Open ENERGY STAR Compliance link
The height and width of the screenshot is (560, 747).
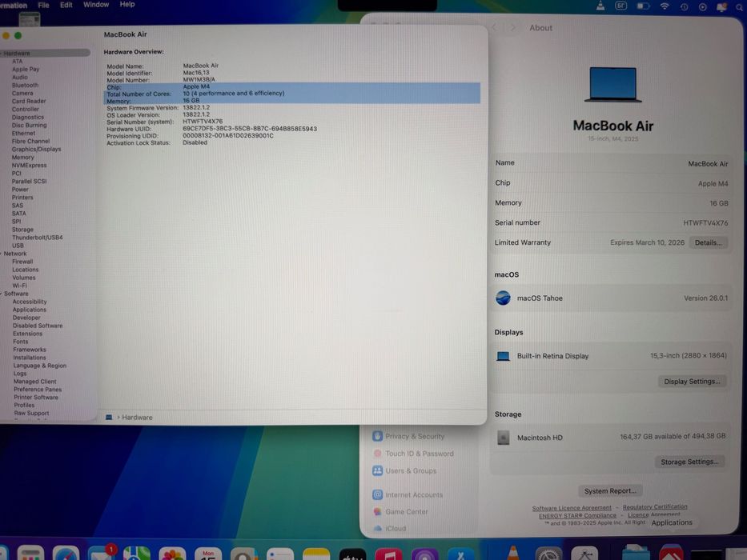577,516
